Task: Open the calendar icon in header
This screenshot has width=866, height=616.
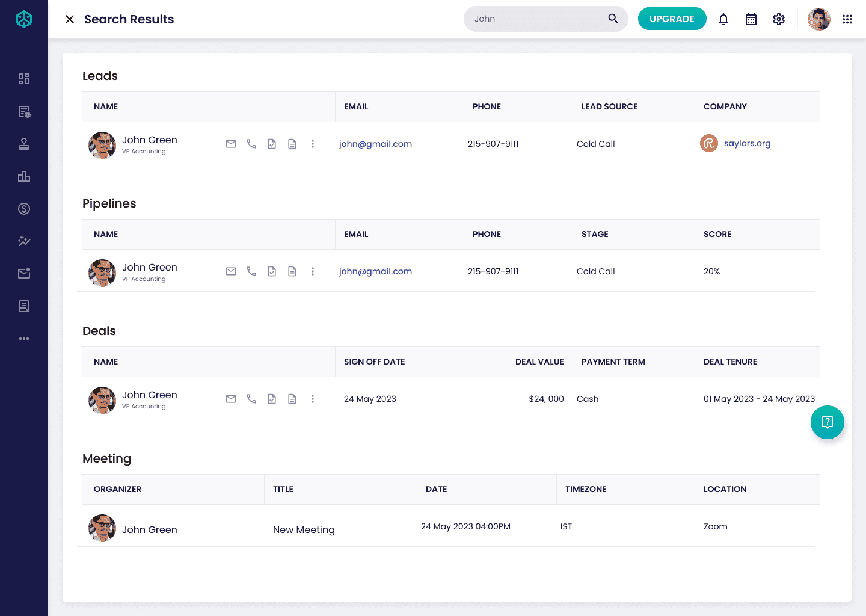Action: tap(751, 19)
